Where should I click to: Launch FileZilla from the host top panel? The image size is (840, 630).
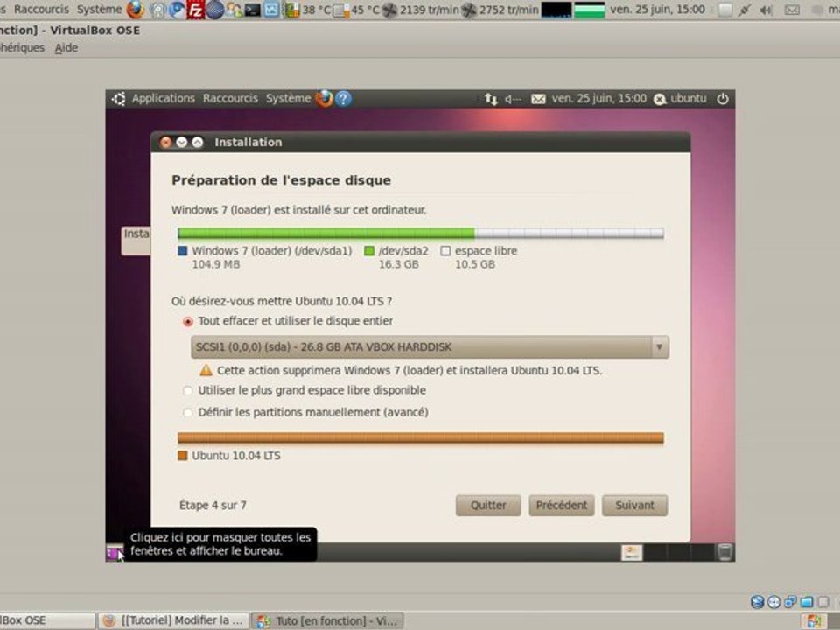coord(195,10)
